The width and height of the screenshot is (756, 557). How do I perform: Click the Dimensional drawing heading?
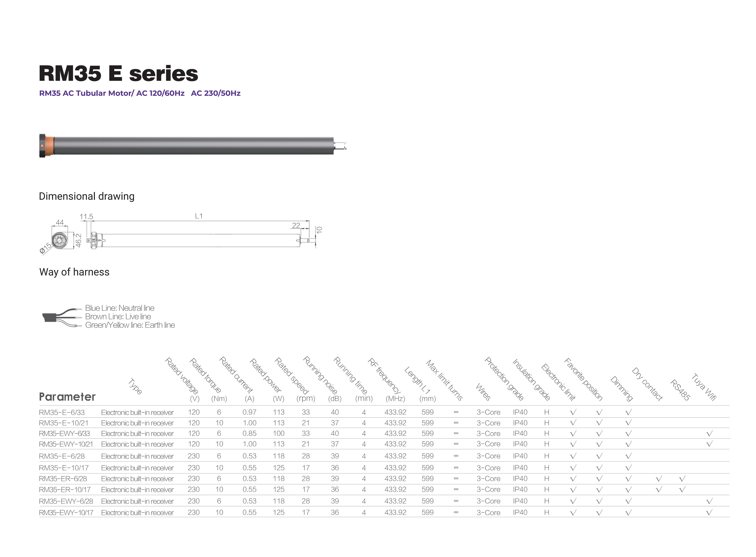[87, 196]
